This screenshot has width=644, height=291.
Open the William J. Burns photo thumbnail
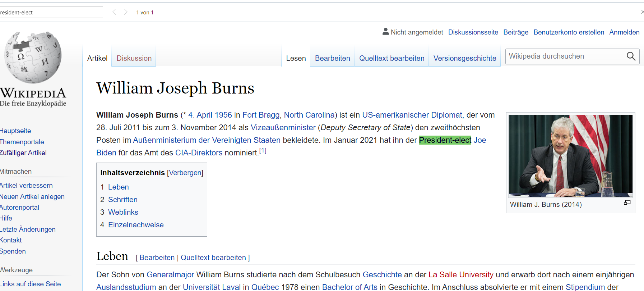coord(570,156)
